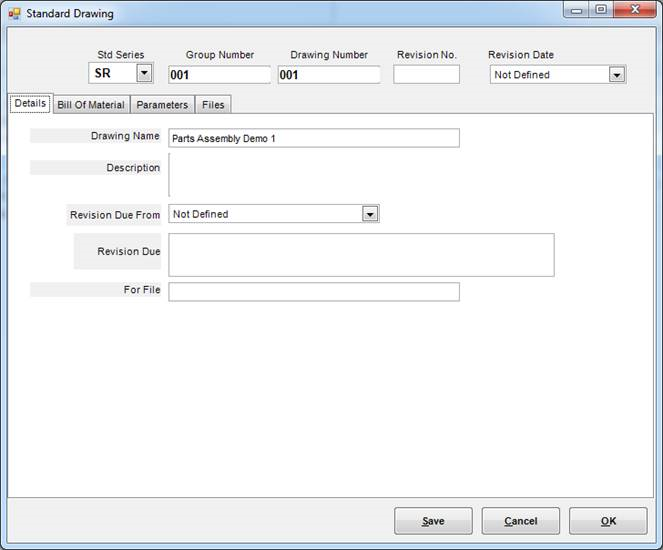Select the Details tab
Viewport: 663px width, 550px height.
tap(30, 103)
